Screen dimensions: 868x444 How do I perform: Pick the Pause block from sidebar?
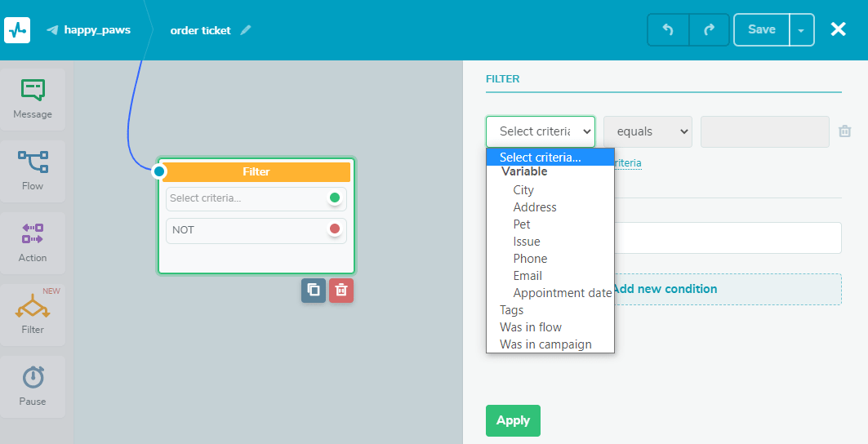tap(33, 386)
